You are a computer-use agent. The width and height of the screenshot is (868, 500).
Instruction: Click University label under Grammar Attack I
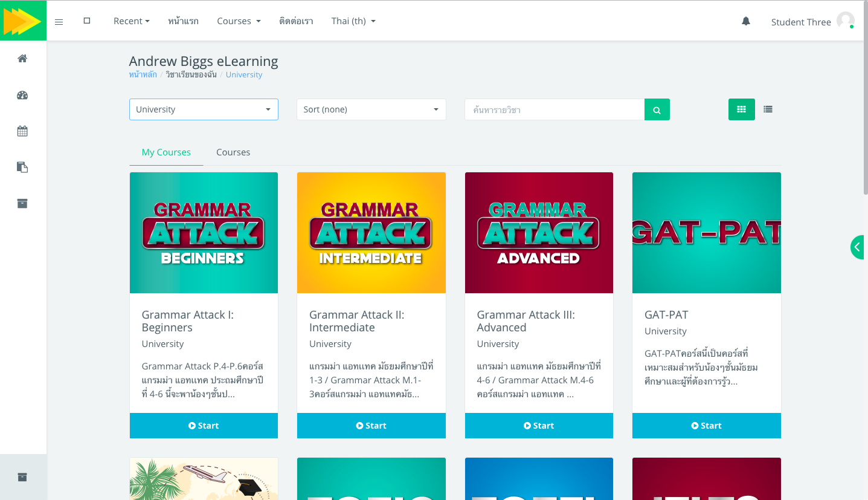point(162,343)
